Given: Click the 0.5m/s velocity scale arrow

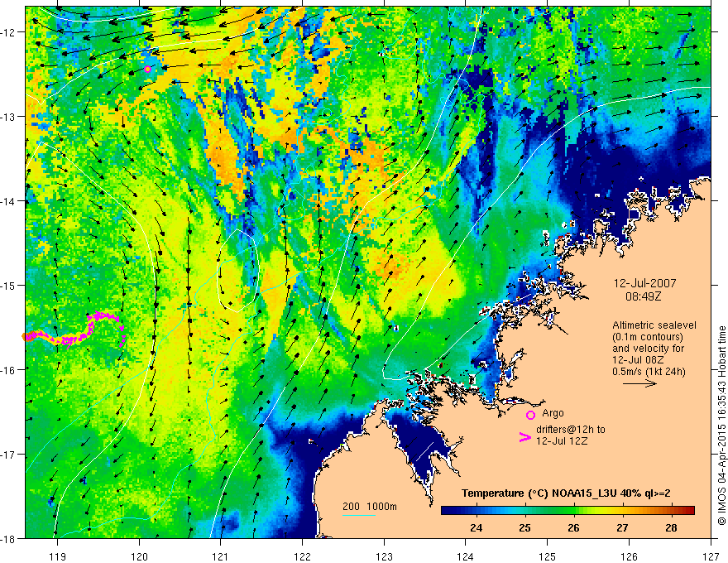Looking at the screenshot, I should click(639, 383).
